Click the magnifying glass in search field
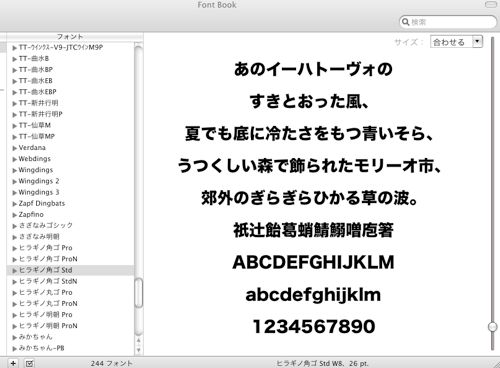Image resolution: width=500 pixels, height=368 pixels. [x=405, y=22]
